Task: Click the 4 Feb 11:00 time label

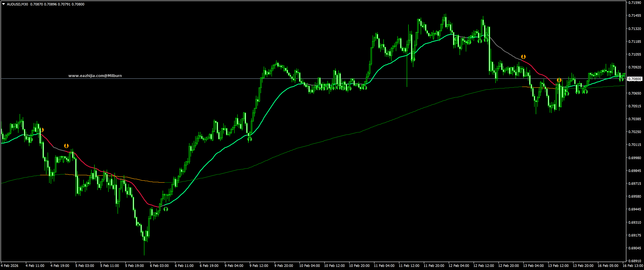Action: point(35,266)
